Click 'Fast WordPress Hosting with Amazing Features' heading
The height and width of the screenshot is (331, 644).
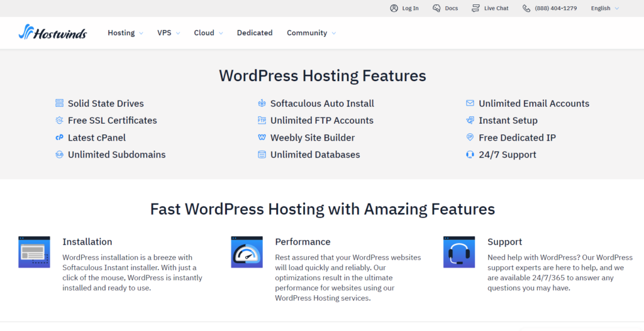tap(323, 209)
